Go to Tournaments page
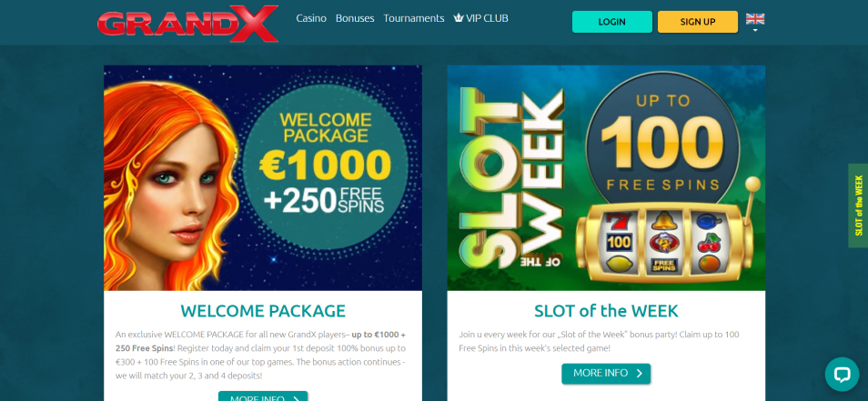868x401 pixels. [x=413, y=18]
